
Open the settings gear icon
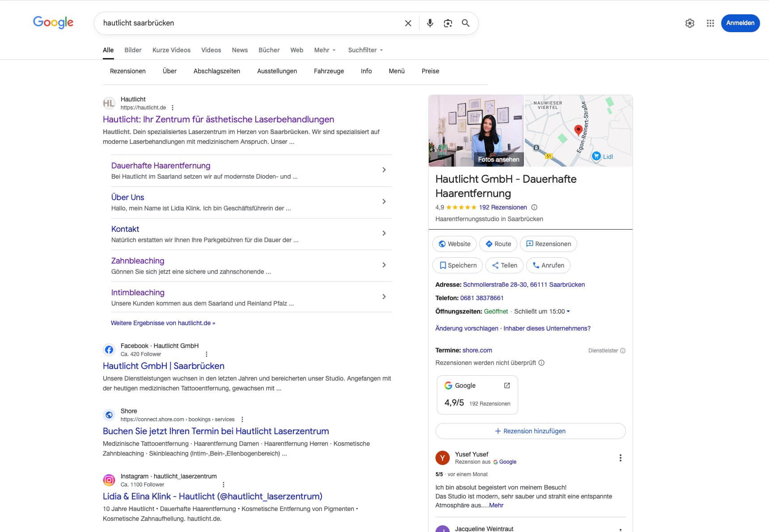pos(689,23)
